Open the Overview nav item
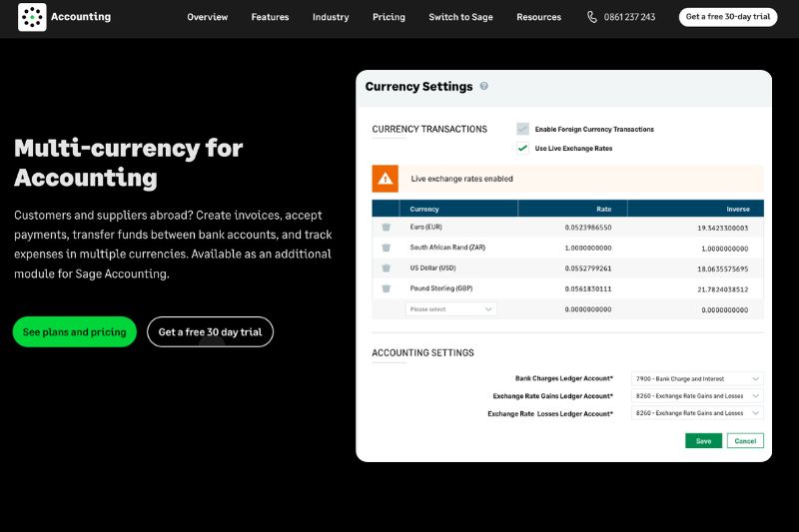 [208, 17]
